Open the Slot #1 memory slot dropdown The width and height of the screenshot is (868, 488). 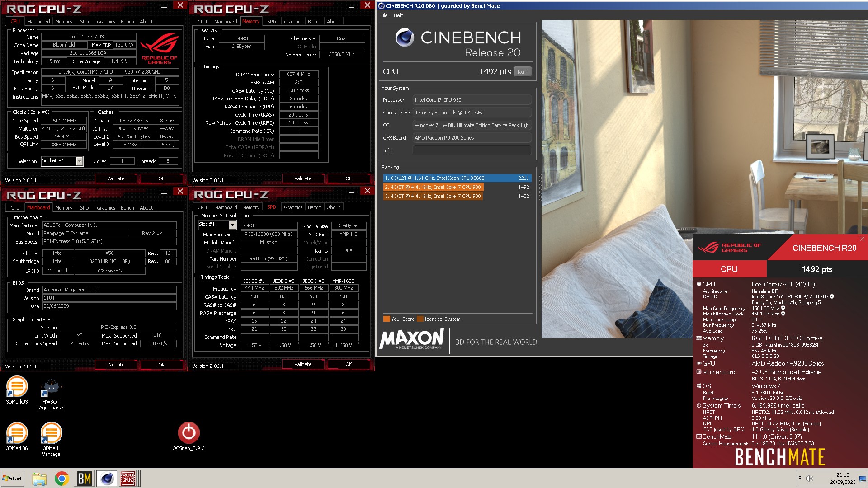232,225
